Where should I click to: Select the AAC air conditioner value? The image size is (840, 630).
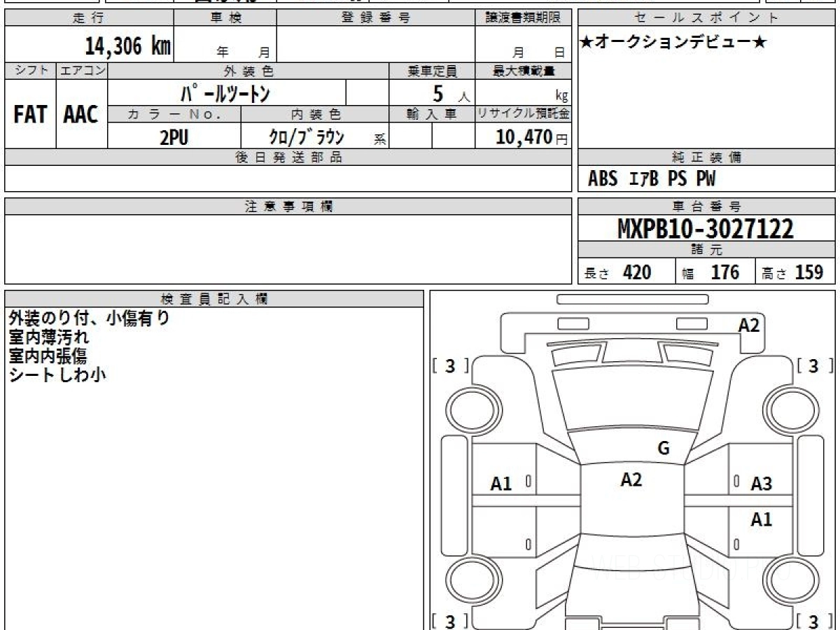coord(81,115)
